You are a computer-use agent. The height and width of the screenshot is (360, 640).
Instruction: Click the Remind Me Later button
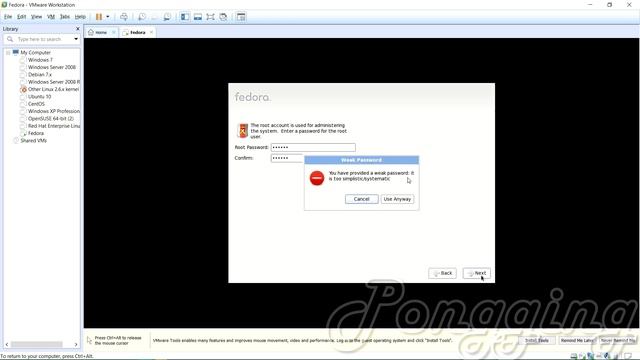click(577, 340)
